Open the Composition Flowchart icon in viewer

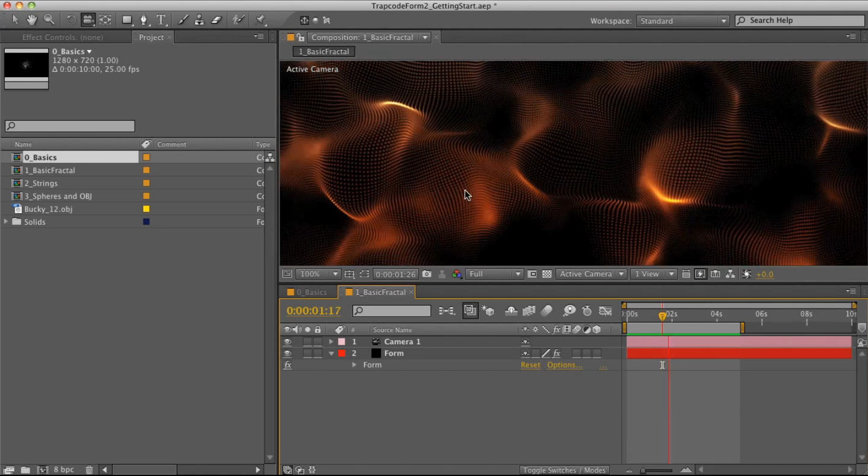click(x=730, y=274)
